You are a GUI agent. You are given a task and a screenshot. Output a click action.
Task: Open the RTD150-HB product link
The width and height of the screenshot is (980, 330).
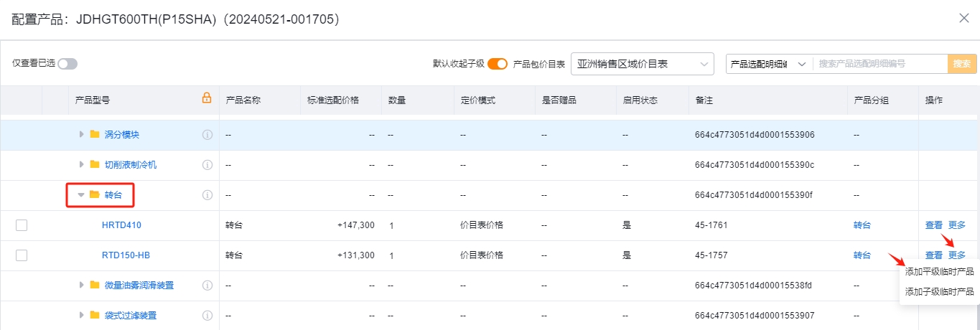coord(126,255)
